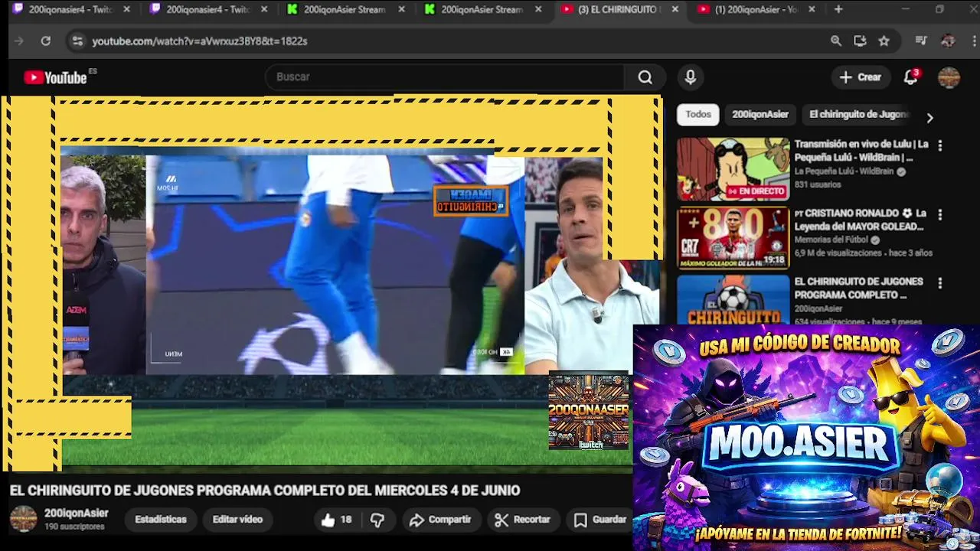Image resolution: width=980 pixels, height=551 pixels.
Task: Open Transmisión en vivo de Lulu title
Action: (861, 150)
